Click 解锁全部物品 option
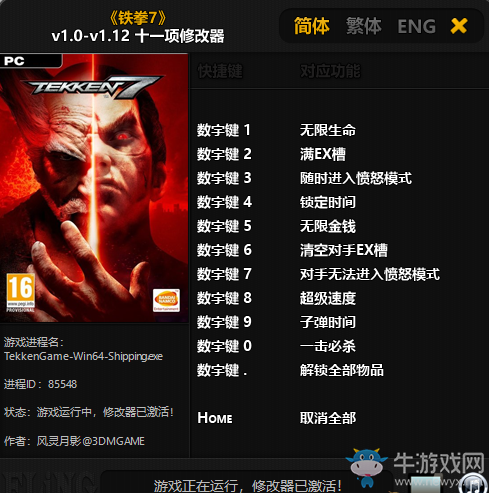 [342, 370]
